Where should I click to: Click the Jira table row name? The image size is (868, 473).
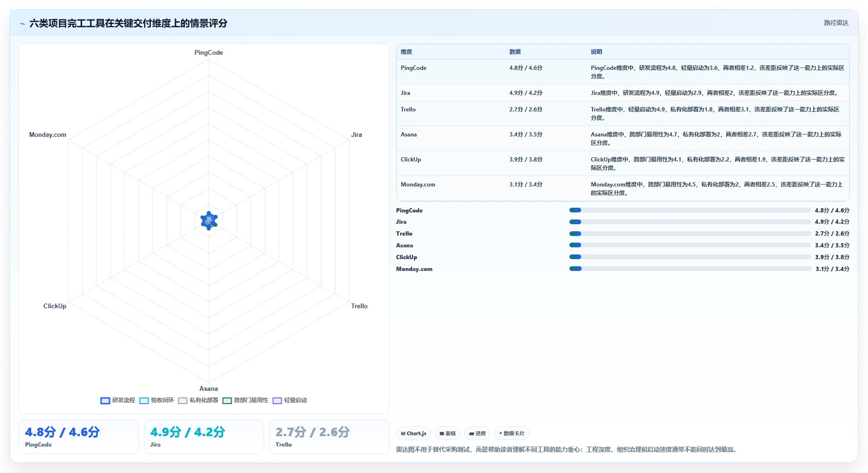click(405, 93)
